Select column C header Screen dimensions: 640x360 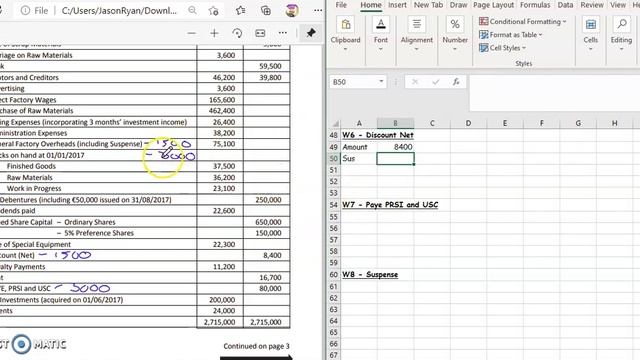click(432, 123)
